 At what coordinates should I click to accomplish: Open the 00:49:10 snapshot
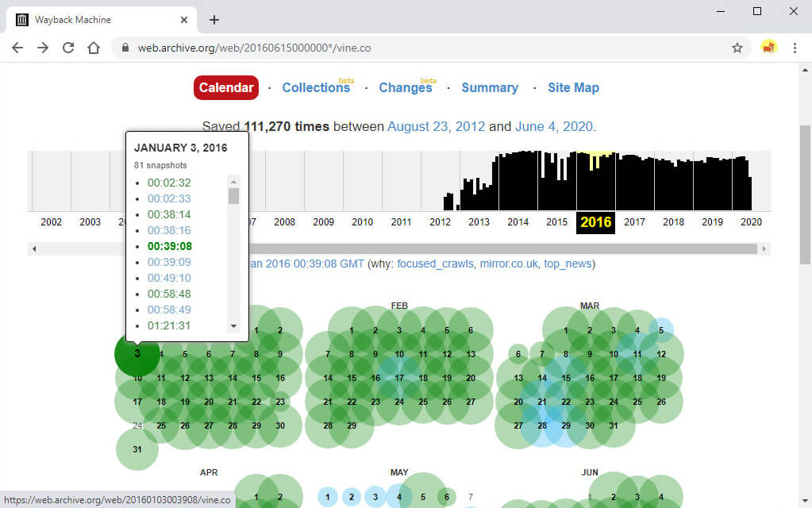169,278
